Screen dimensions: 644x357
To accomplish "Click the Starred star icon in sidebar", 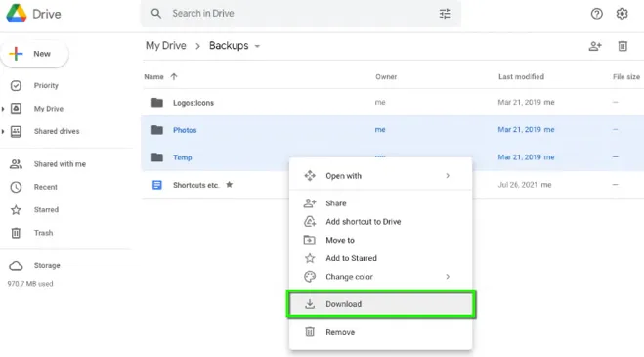I will pos(16,210).
